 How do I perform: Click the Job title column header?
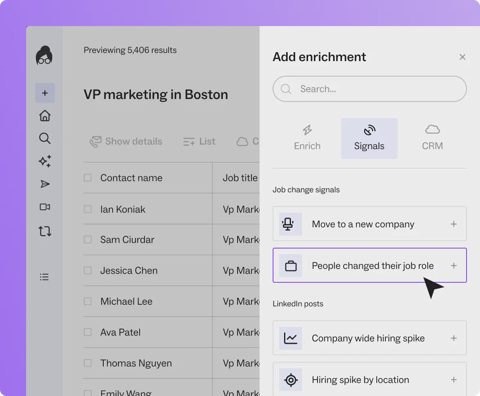240,178
